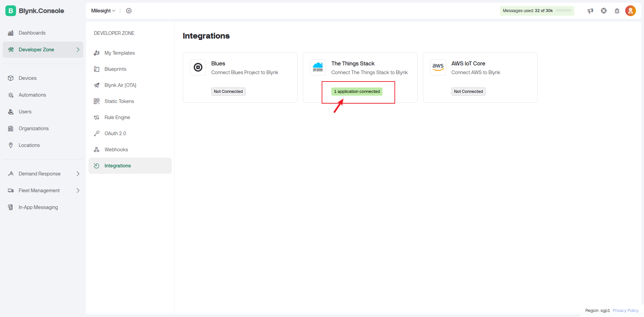Click AWS IoT Core Not Connected badge
Screen dimensions: 644x317
click(469, 92)
